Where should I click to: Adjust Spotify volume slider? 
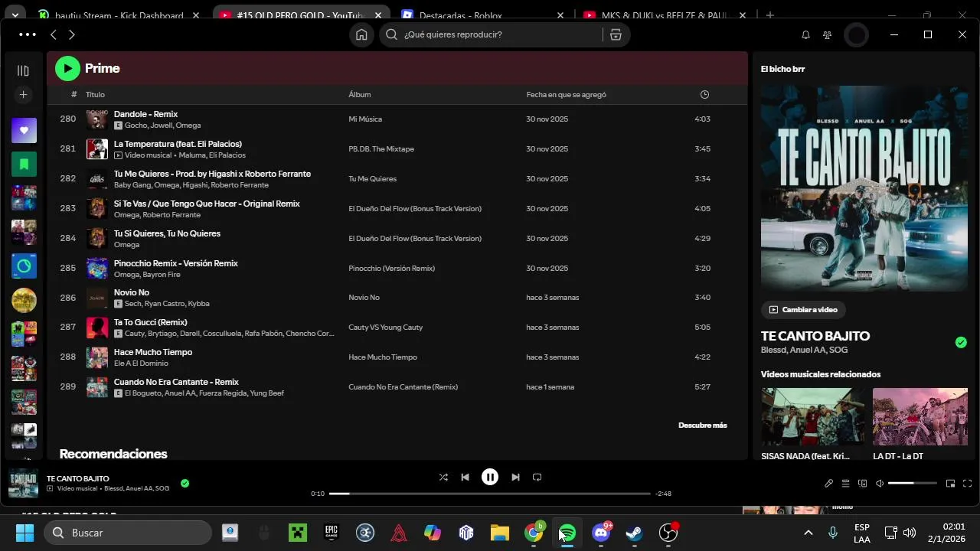(913, 483)
